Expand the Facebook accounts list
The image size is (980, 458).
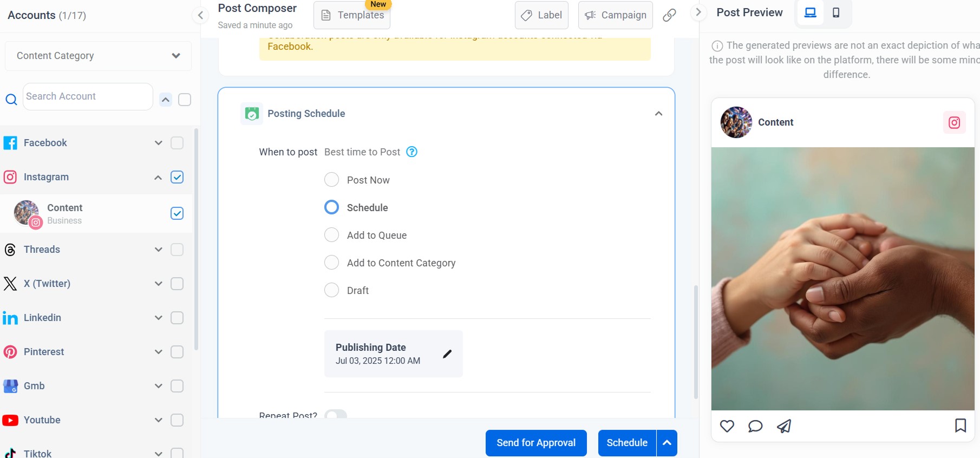(158, 143)
